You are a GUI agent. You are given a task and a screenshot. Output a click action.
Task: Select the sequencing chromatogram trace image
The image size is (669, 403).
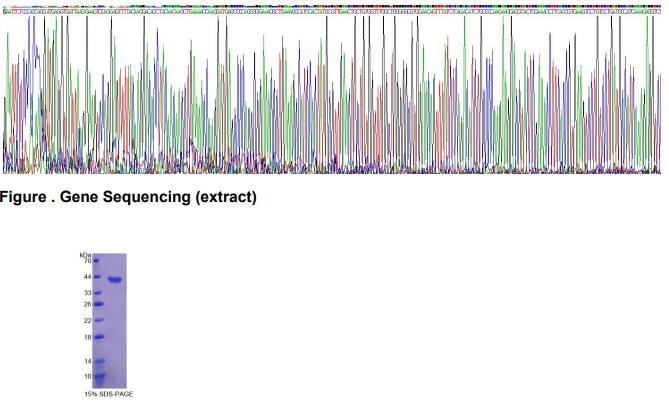tap(332, 95)
